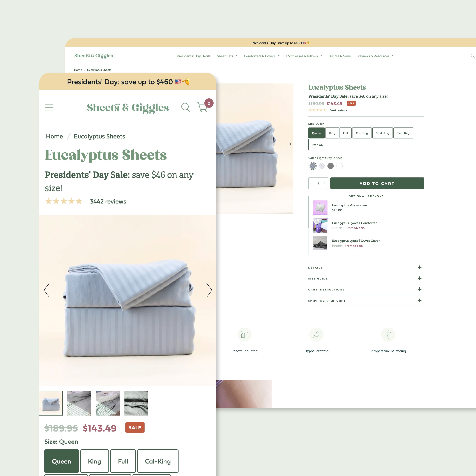Click the Snooze Inducing door hanger icon
The height and width of the screenshot is (476, 476).
tap(244, 335)
